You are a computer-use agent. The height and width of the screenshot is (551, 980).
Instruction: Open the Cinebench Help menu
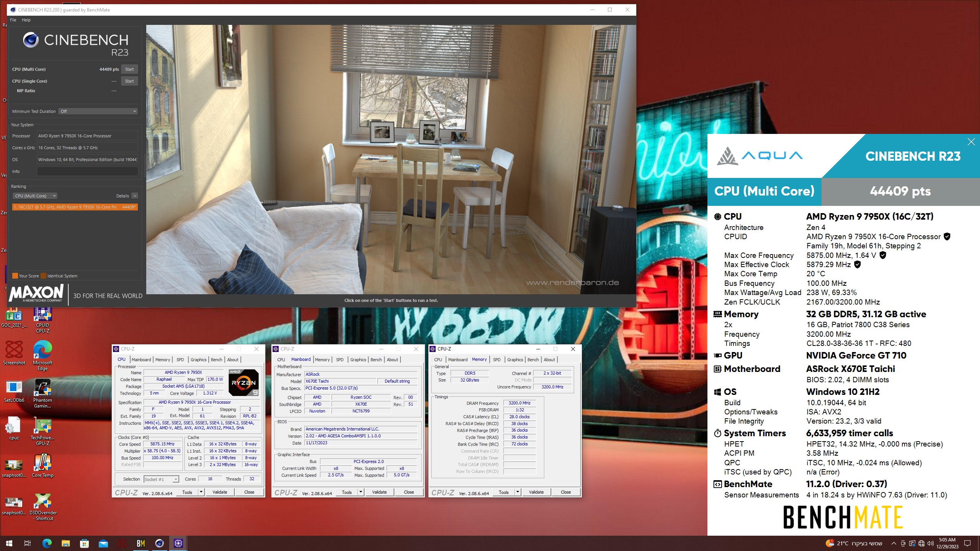coord(26,20)
